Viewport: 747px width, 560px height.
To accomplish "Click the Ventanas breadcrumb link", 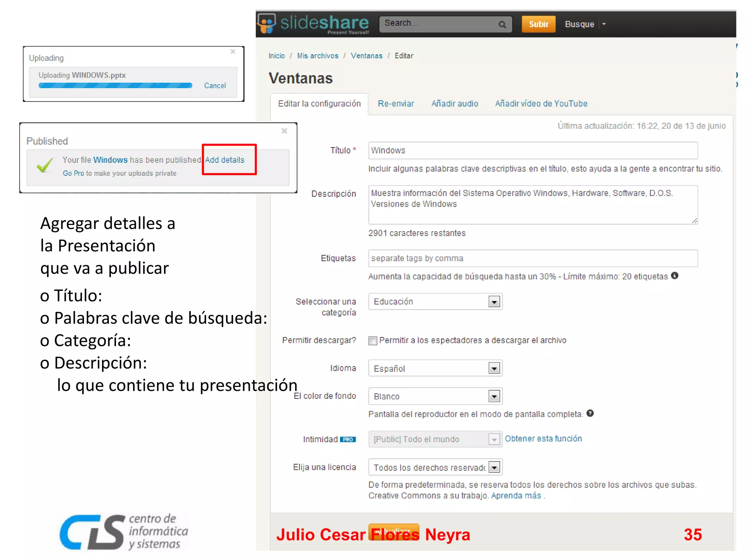I will click(x=367, y=56).
